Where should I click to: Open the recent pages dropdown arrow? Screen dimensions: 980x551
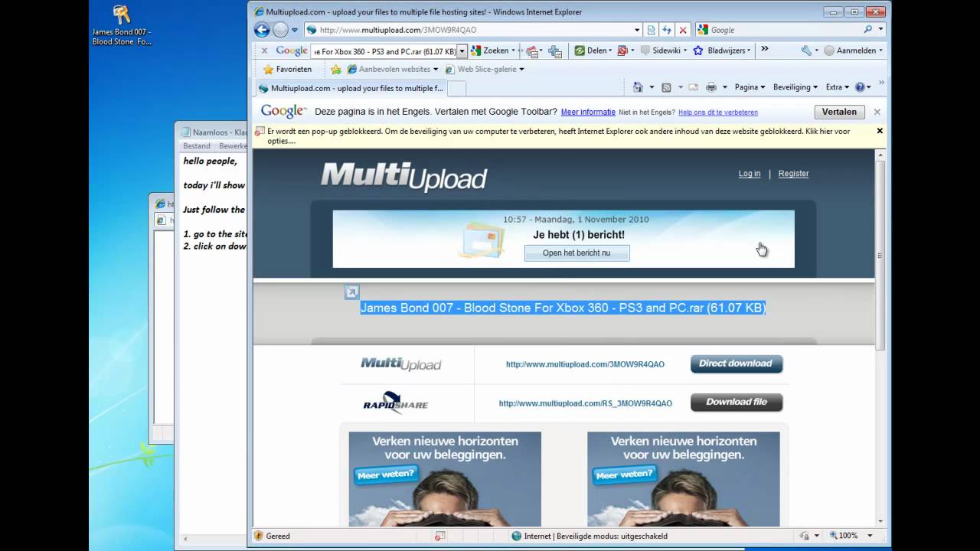pyautogui.click(x=295, y=31)
